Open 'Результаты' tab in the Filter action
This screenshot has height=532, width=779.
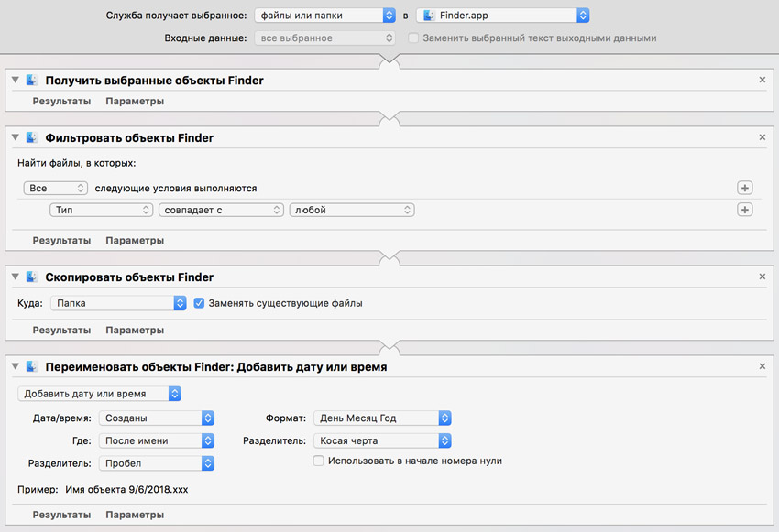(x=61, y=241)
